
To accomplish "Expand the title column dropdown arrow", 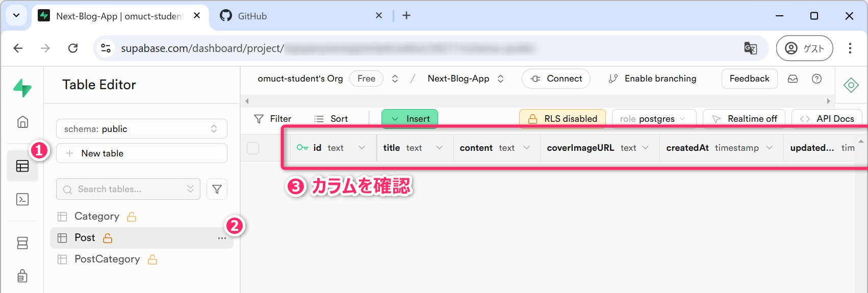I will pos(439,148).
